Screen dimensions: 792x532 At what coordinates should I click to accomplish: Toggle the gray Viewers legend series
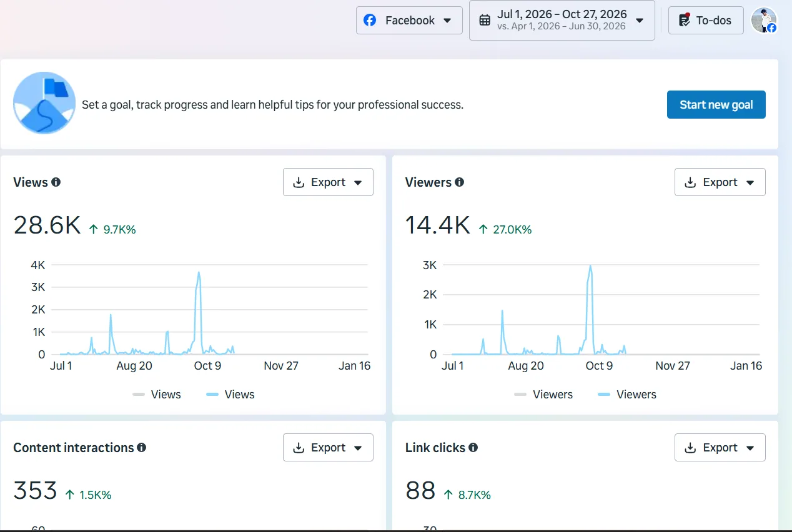click(x=543, y=395)
